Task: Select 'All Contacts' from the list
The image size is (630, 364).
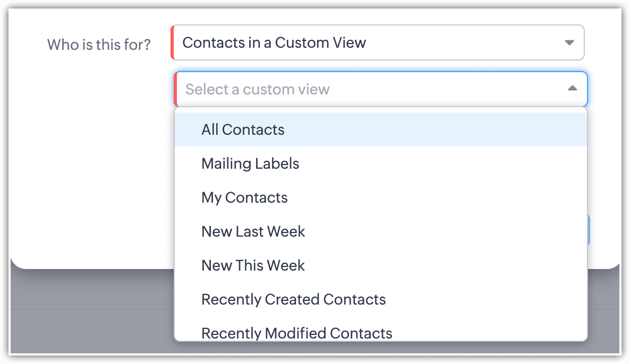Action: pos(243,130)
